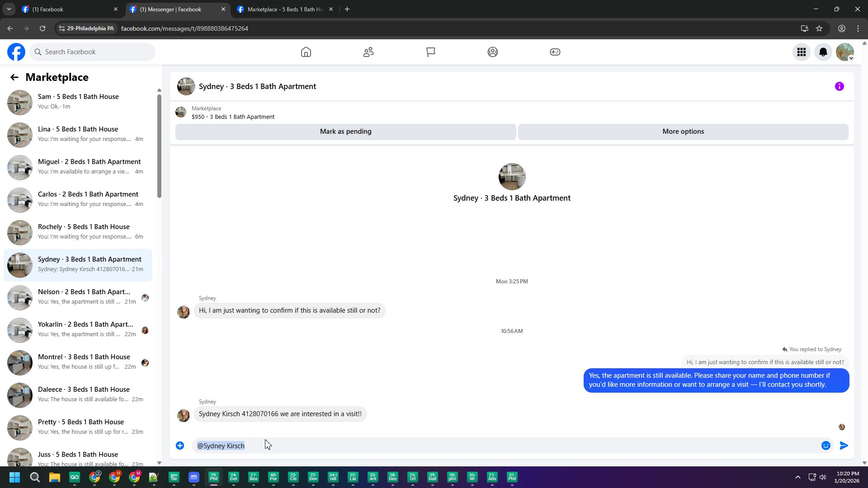Viewport: 868px width, 488px height.
Task: Open the Chrome three-dot menu
Action: 858,28
